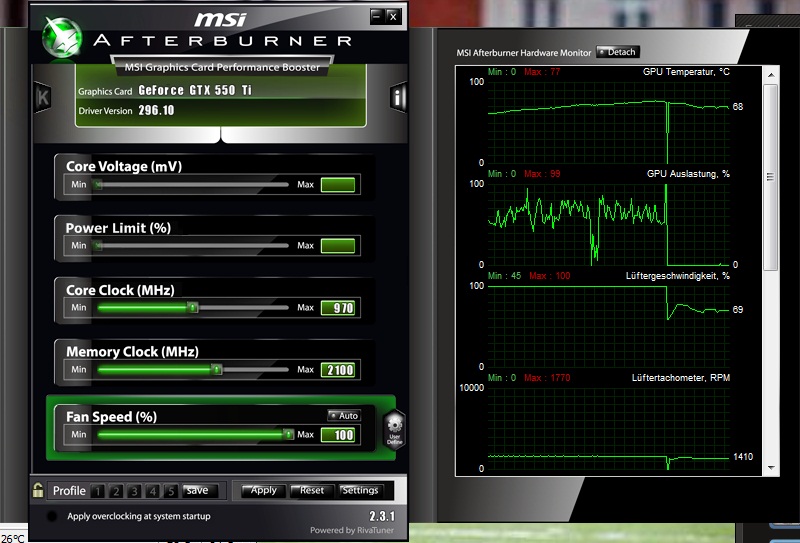The width and height of the screenshot is (800, 543).
Task: Open User Define fan settings gear
Action: [394, 429]
